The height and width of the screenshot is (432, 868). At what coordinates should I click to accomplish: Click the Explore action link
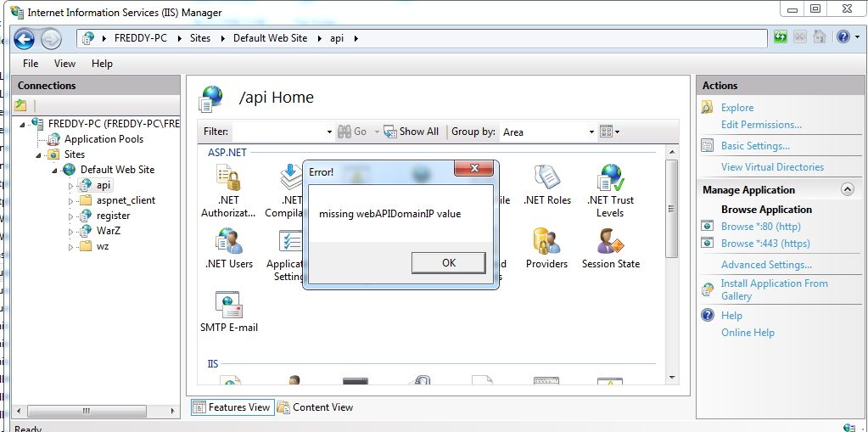(x=736, y=108)
